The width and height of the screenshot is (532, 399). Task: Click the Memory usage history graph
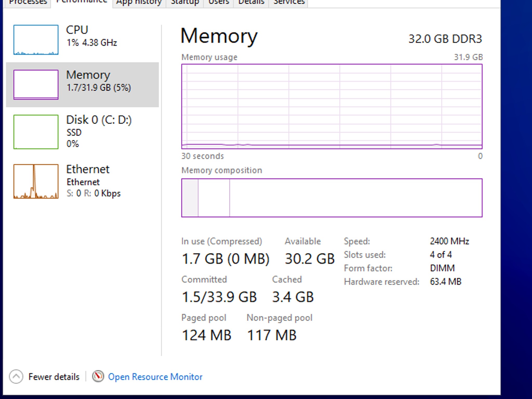tap(332, 107)
